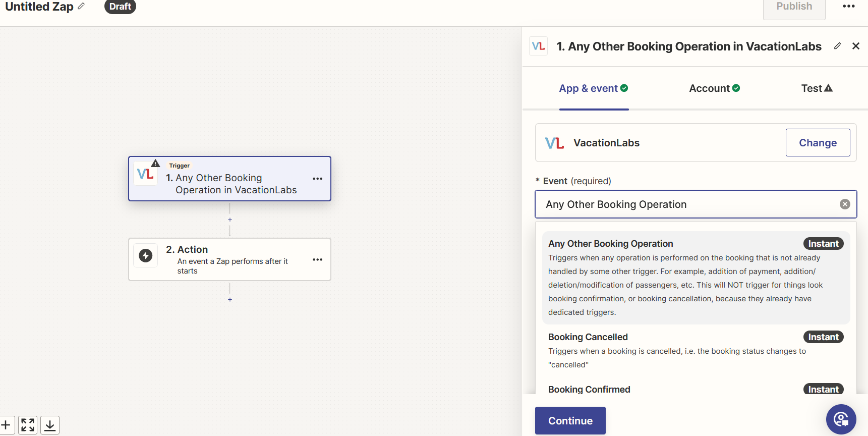Open the Event dropdown field
868x436 pixels.
[x=696, y=204]
